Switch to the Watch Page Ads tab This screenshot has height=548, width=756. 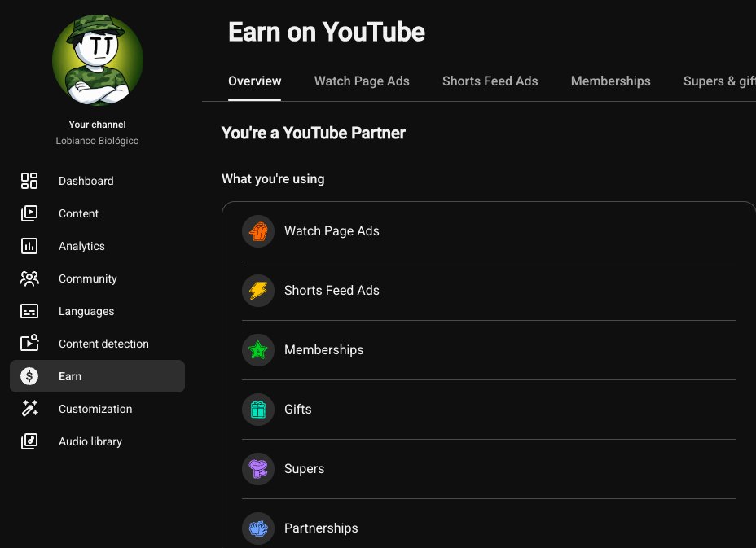click(362, 81)
